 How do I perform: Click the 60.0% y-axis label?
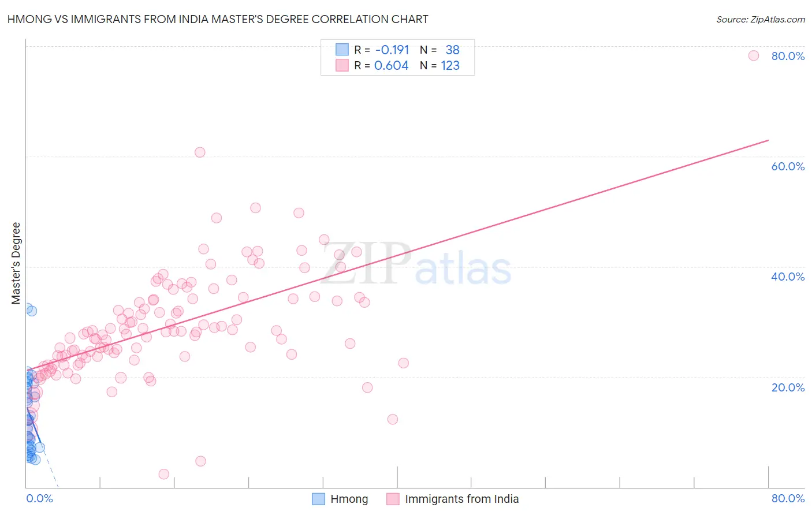[x=788, y=166]
